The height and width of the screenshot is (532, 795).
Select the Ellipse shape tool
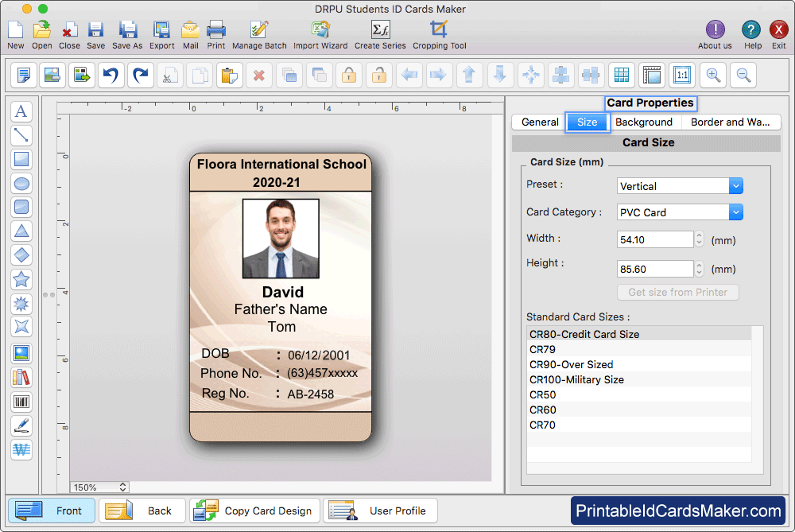click(21, 183)
